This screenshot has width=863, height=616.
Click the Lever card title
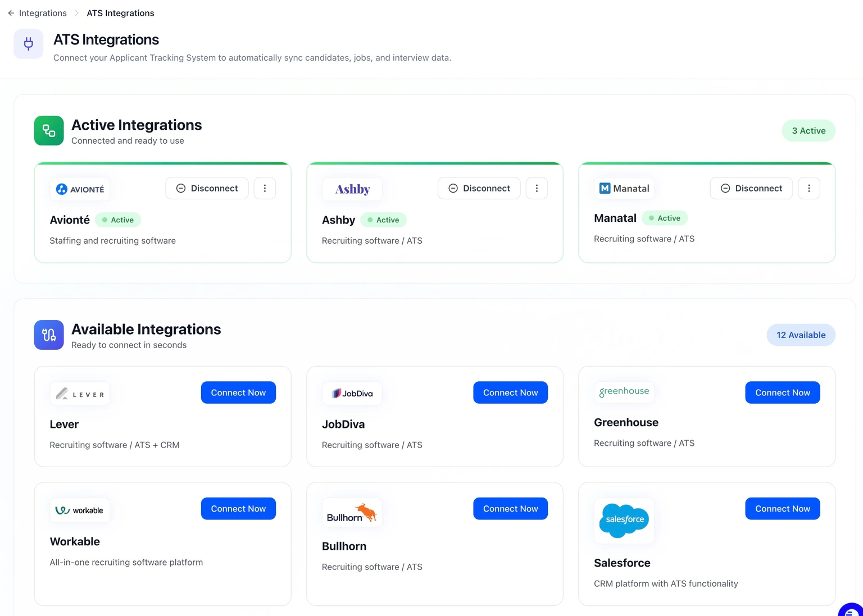(64, 425)
